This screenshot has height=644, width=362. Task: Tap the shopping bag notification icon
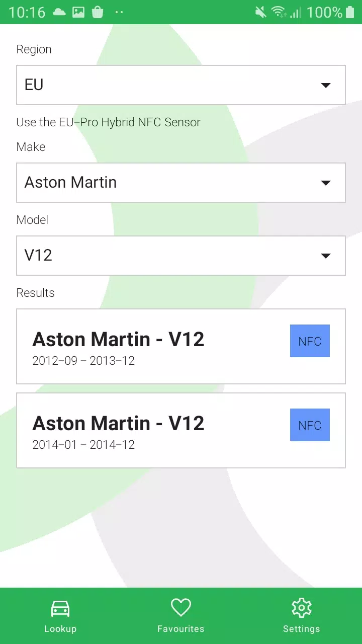point(98,12)
